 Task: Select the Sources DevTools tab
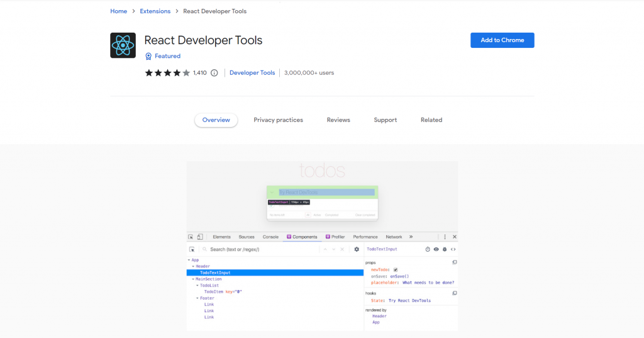[x=247, y=237]
